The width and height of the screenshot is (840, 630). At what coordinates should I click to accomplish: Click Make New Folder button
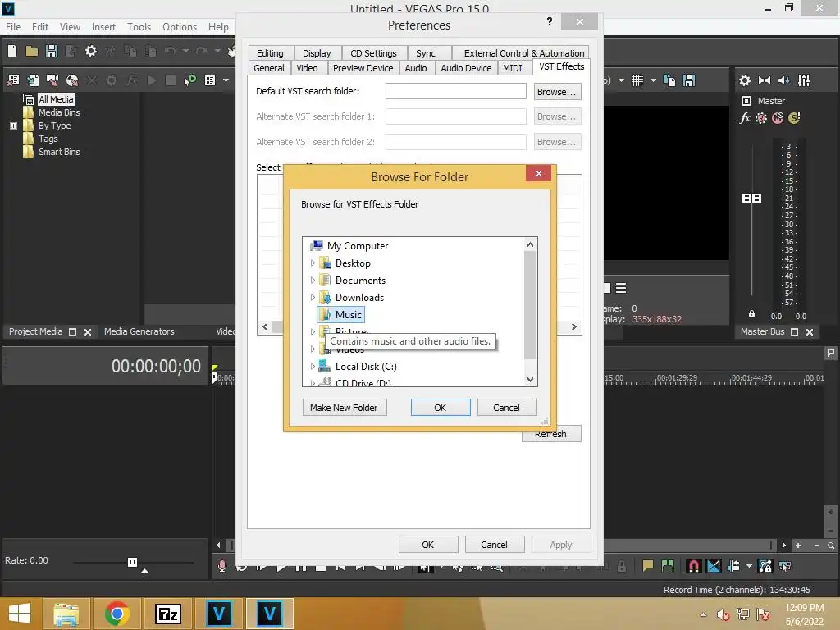(345, 408)
